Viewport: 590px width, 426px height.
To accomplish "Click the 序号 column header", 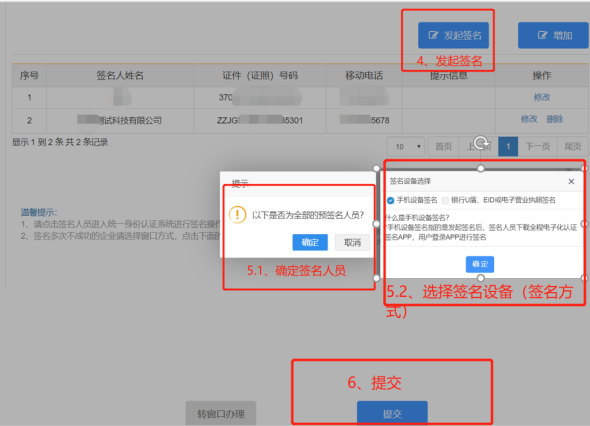I will pos(29,76).
